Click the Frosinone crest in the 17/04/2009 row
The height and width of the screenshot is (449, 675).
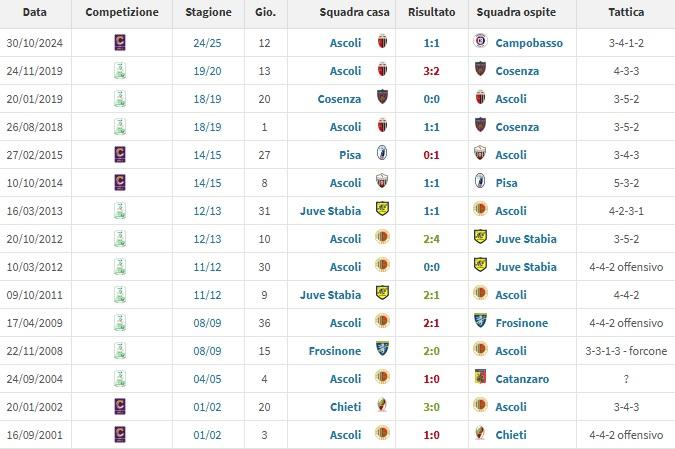pos(482,323)
